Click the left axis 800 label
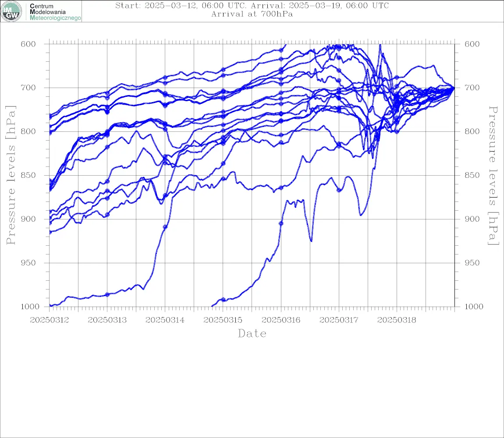Viewport: 504px width, 438px height. pyautogui.click(x=28, y=131)
